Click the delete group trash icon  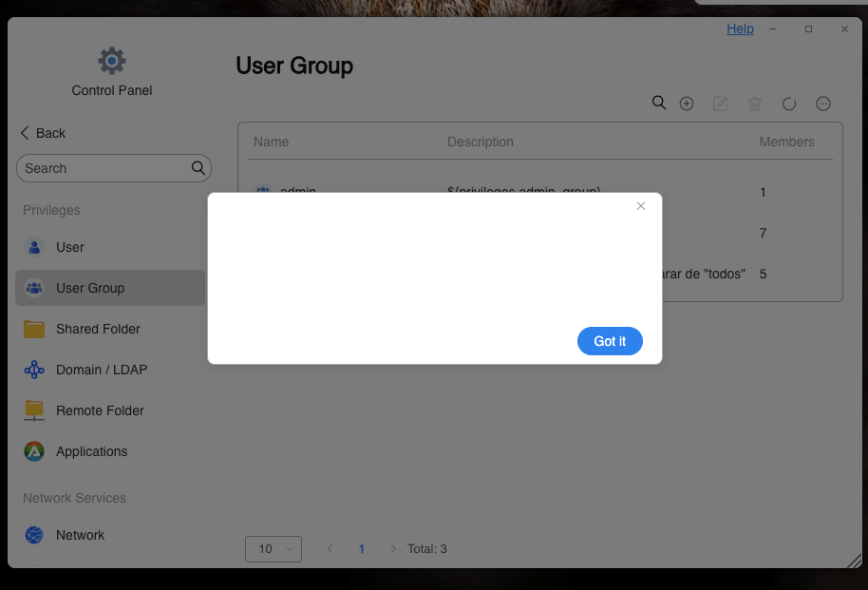[x=755, y=104]
